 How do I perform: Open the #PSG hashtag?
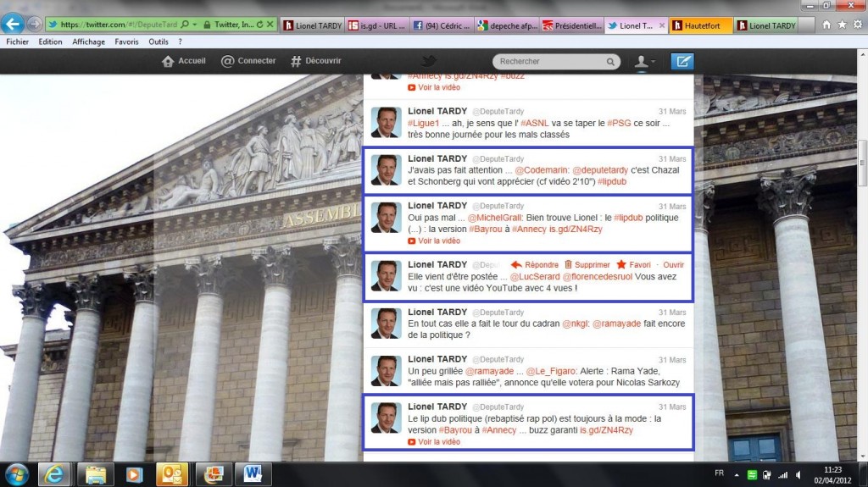click(619, 123)
